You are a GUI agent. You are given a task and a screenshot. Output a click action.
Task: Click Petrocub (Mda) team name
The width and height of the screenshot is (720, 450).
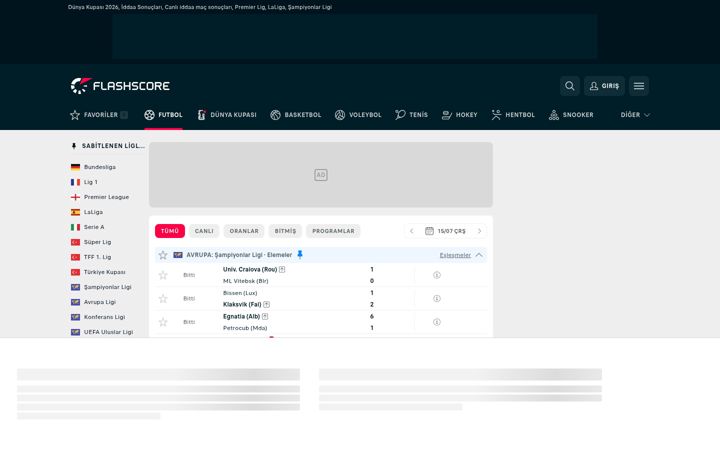245,328
